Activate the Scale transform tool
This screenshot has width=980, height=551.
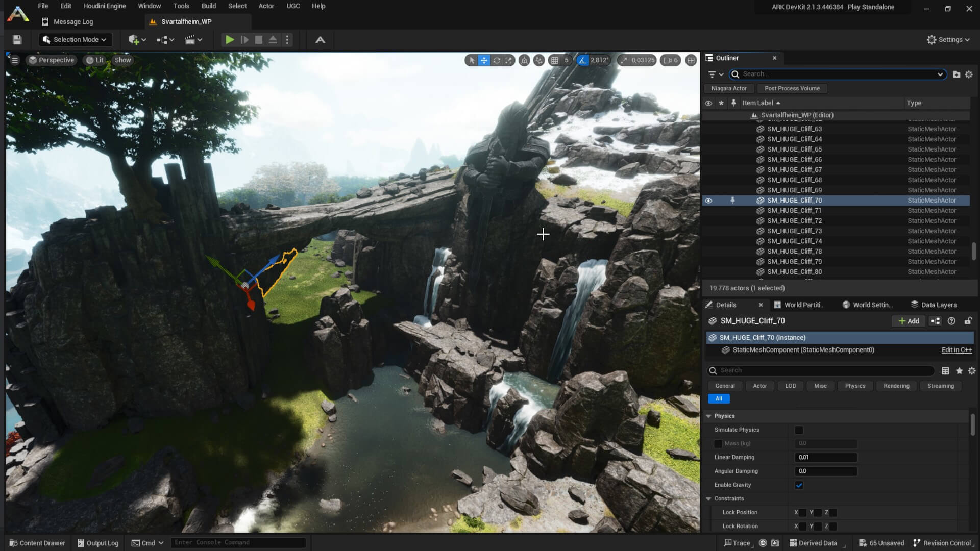click(x=509, y=60)
